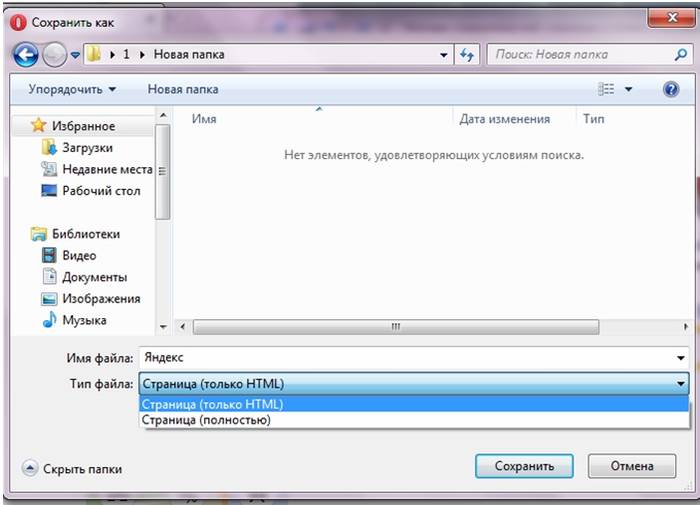Click the Имя файла text field
Image resolution: width=700 pixels, height=505 pixels.
point(400,357)
